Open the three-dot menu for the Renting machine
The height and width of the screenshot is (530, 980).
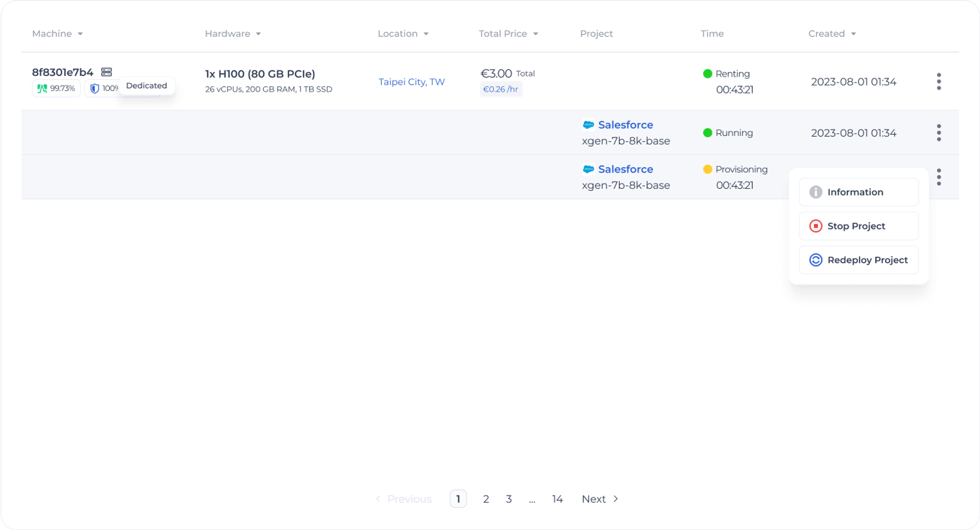pyautogui.click(x=938, y=82)
